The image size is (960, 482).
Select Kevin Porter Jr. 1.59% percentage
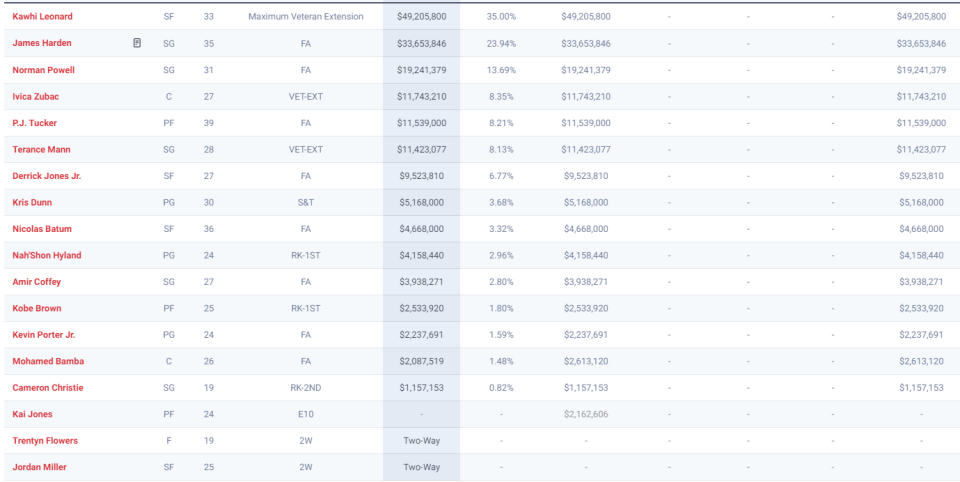click(x=501, y=335)
